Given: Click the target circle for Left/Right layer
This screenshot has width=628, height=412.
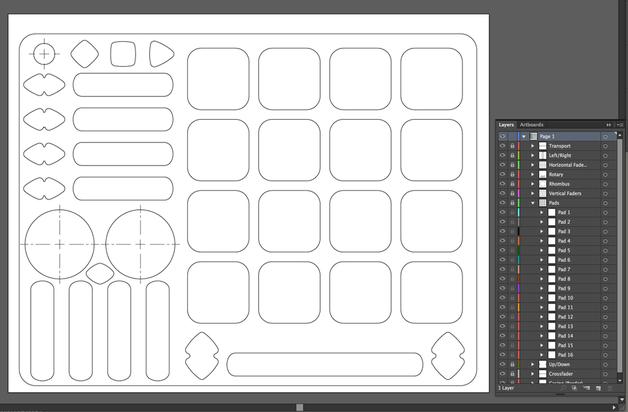Looking at the screenshot, I should (x=605, y=156).
